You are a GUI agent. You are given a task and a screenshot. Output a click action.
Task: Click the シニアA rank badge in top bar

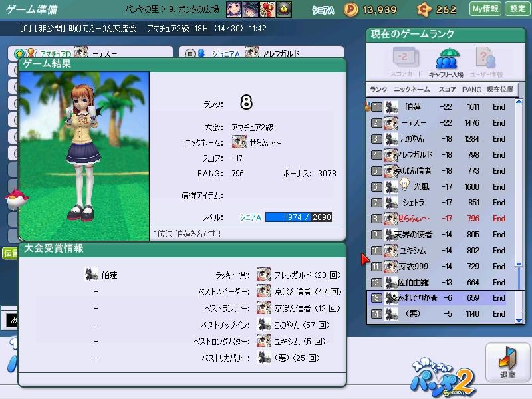(323, 11)
